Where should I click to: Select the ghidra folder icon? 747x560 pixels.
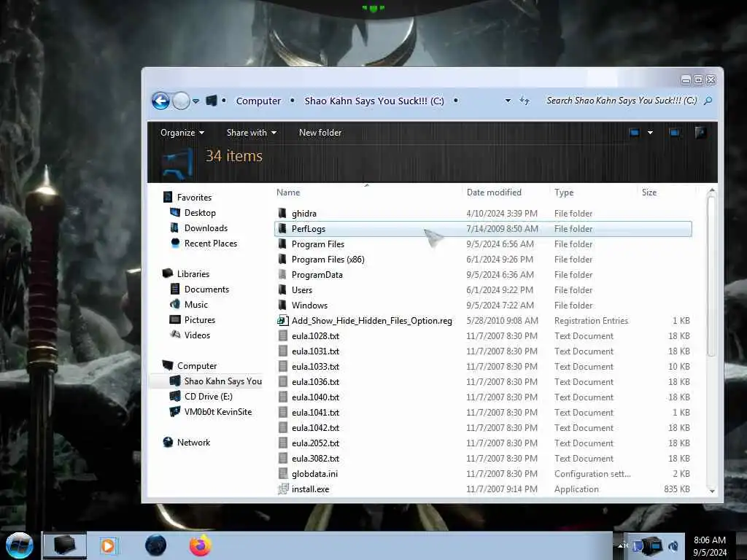282,213
